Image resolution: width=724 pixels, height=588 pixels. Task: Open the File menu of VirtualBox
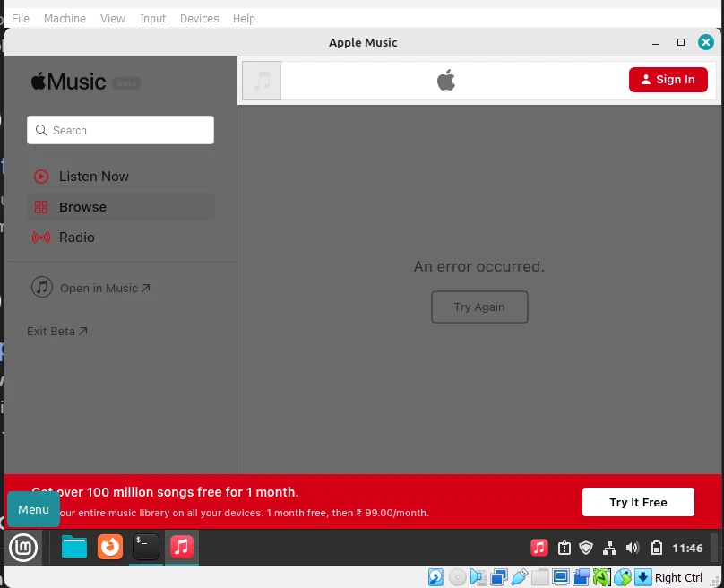[21, 19]
